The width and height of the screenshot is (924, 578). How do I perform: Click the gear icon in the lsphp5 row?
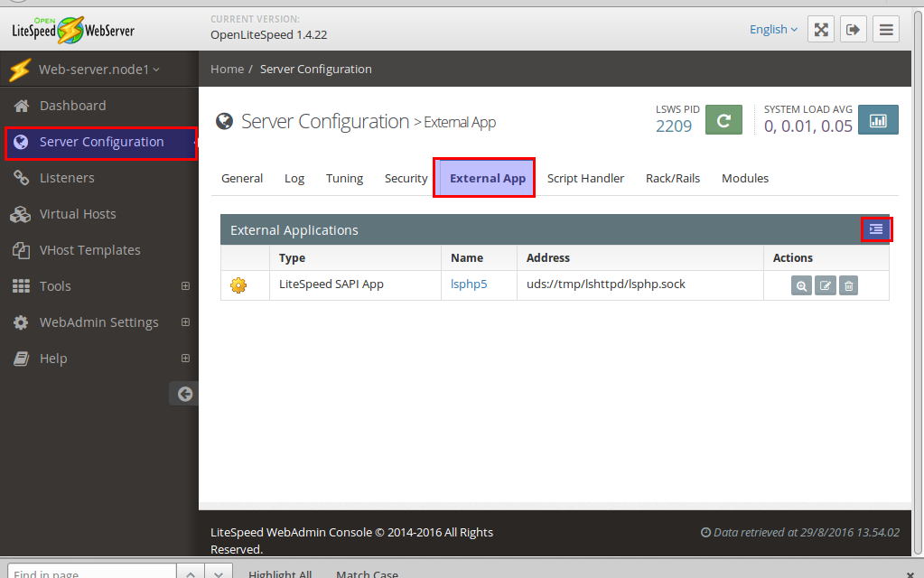click(238, 285)
